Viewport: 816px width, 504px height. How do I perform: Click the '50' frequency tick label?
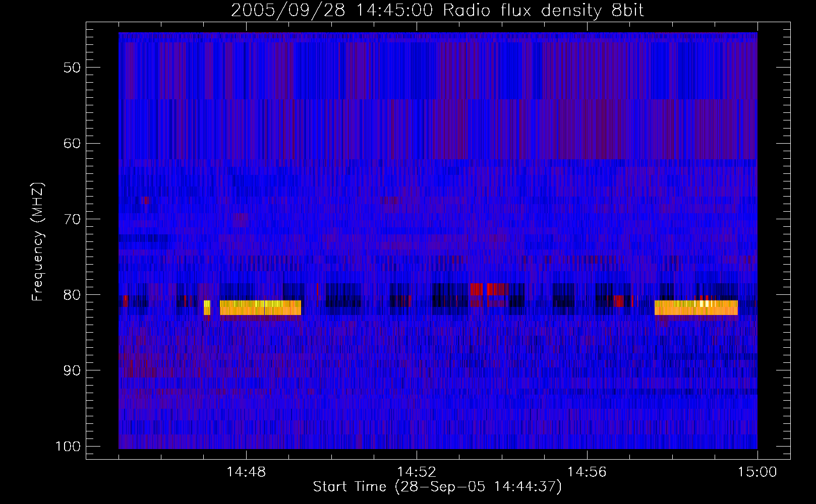click(72, 68)
